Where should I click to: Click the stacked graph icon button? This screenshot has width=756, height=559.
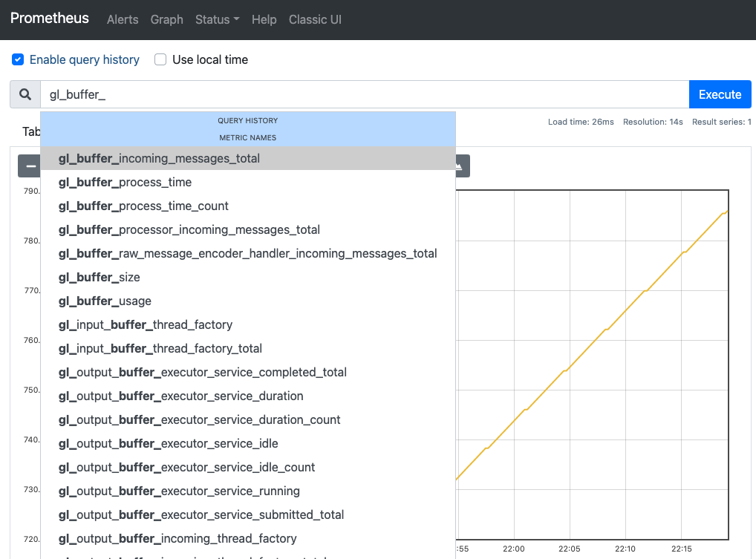click(x=462, y=166)
